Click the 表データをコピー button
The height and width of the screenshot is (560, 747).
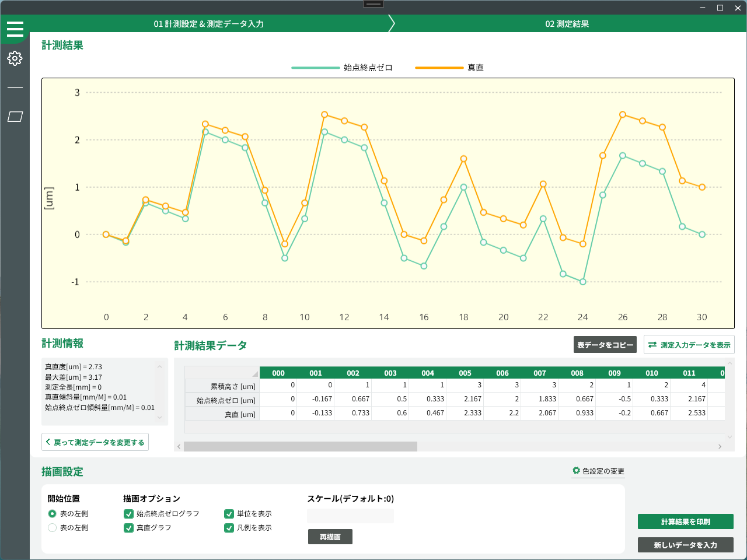(605, 345)
